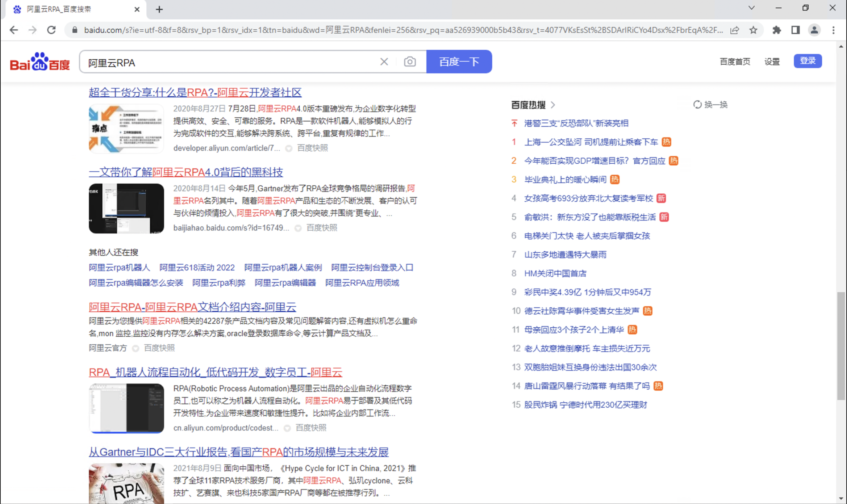Select related search 阿里云rpa利弊
The height and width of the screenshot is (504, 847).
pos(219,283)
